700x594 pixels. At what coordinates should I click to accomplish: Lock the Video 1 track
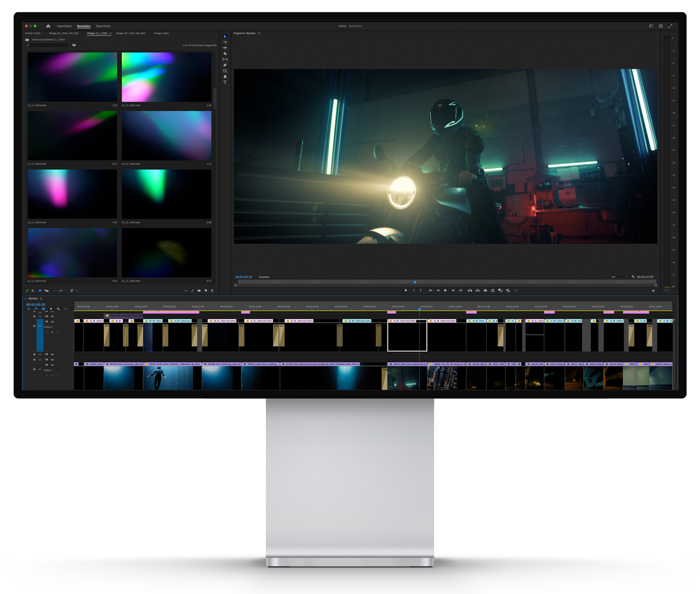click(34, 369)
